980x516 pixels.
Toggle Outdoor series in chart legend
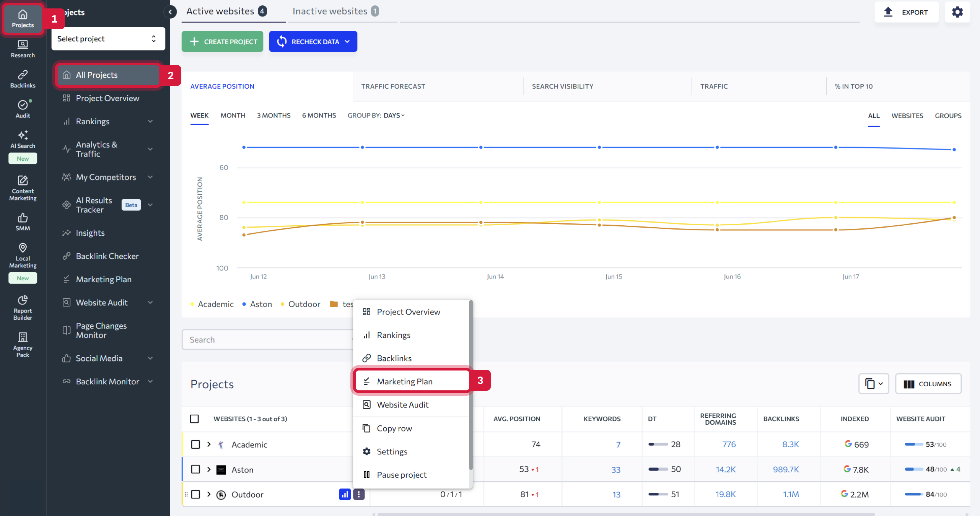pyautogui.click(x=300, y=304)
